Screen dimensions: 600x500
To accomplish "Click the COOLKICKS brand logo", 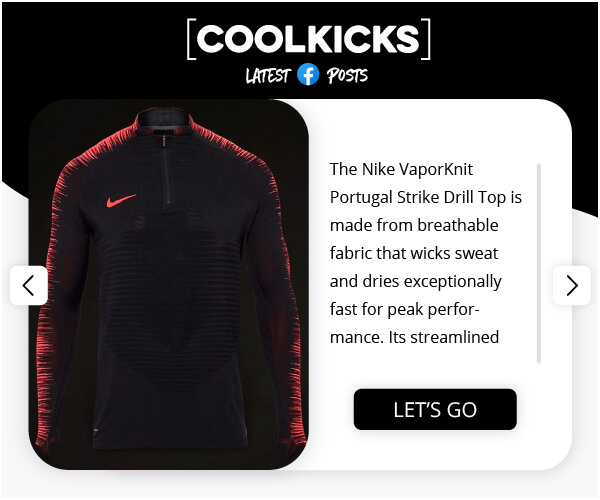I will tap(308, 39).
